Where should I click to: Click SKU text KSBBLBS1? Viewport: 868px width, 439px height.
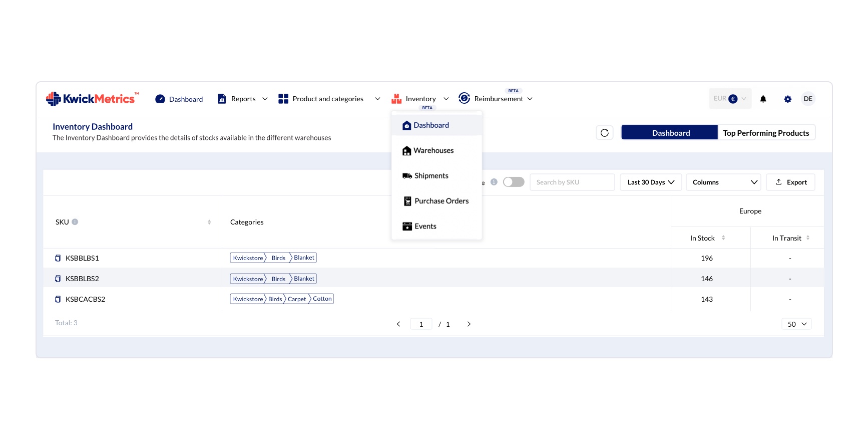pos(82,258)
